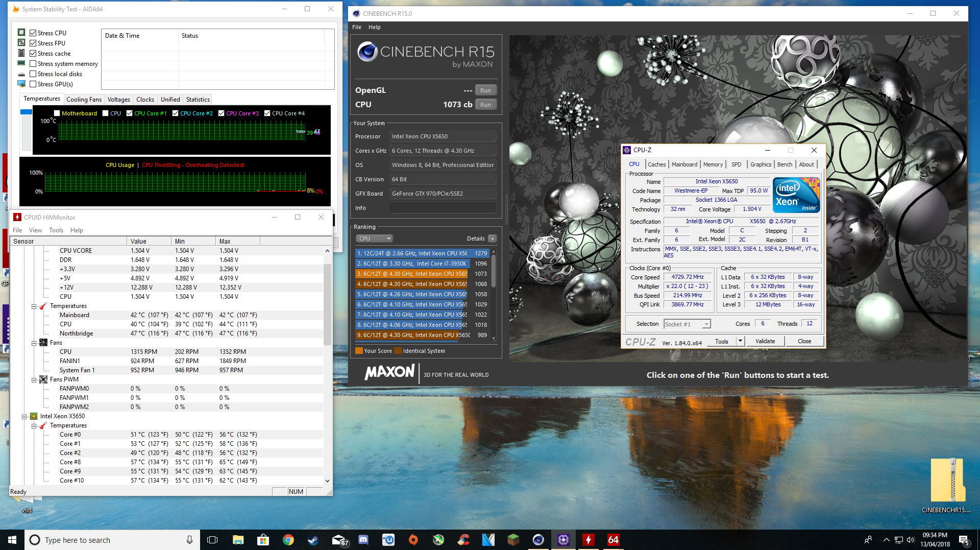
Task: Enable Stress local disks checkbox
Action: click(33, 74)
